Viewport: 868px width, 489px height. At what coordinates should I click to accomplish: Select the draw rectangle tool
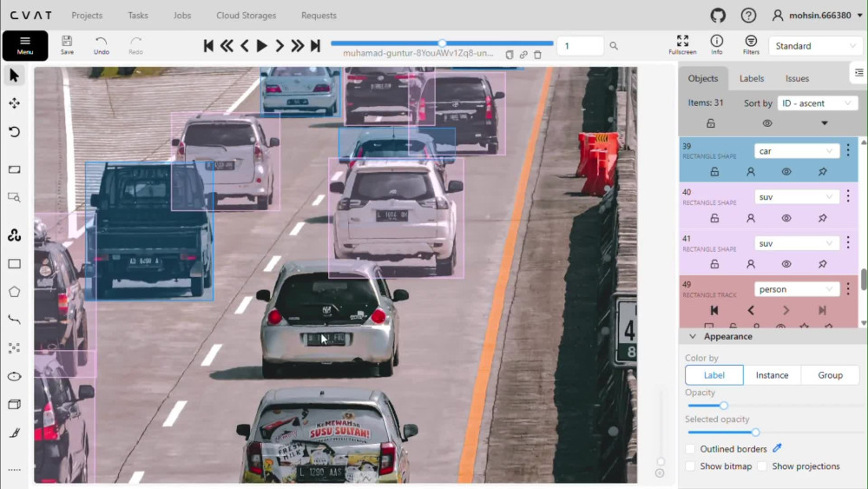[15, 263]
